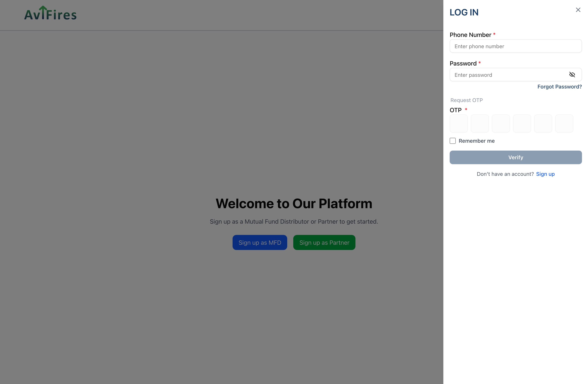Click the AviFires logo
The height and width of the screenshot is (384, 588).
click(x=50, y=13)
